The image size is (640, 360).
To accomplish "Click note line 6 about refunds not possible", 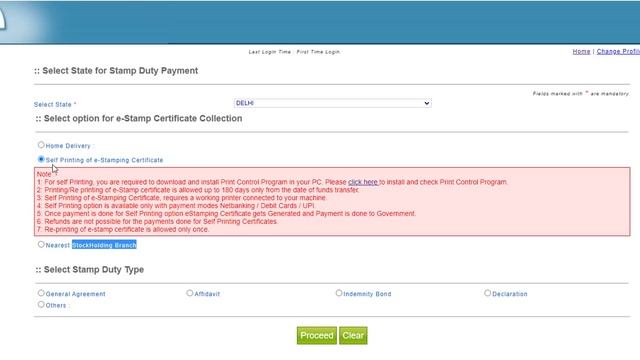I will click(158, 222).
